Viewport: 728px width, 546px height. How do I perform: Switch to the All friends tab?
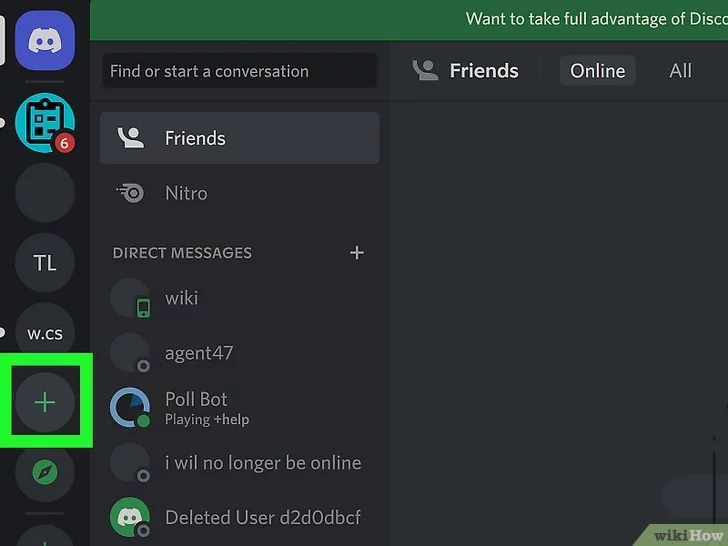coord(680,71)
